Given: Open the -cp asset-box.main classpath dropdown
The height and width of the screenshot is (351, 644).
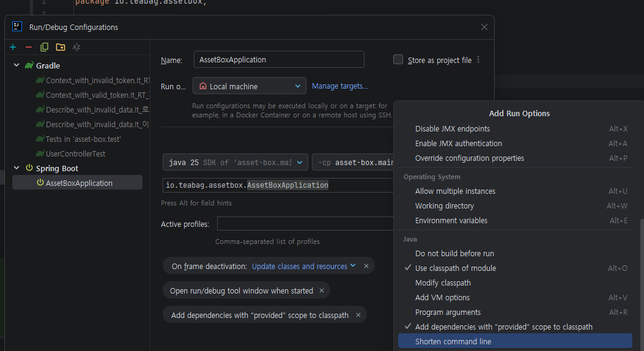Looking at the screenshot, I should 353,163.
